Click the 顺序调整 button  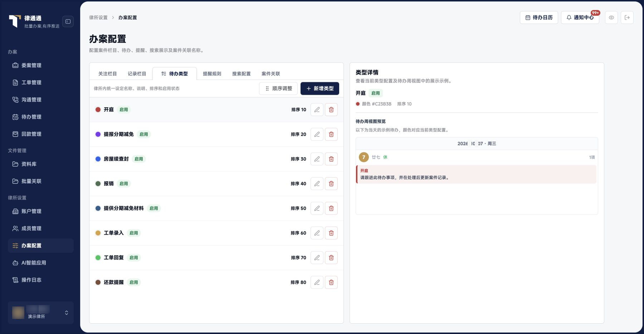coord(278,89)
